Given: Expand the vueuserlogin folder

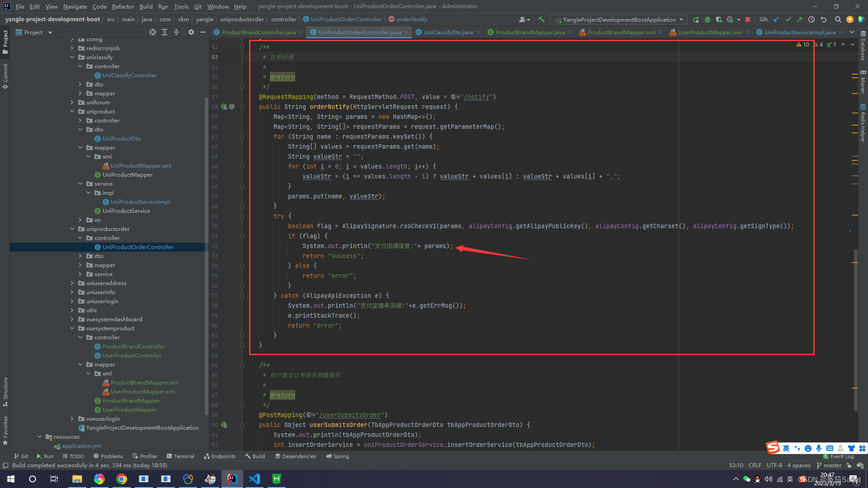Looking at the screenshot, I should [x=72, y=419].
